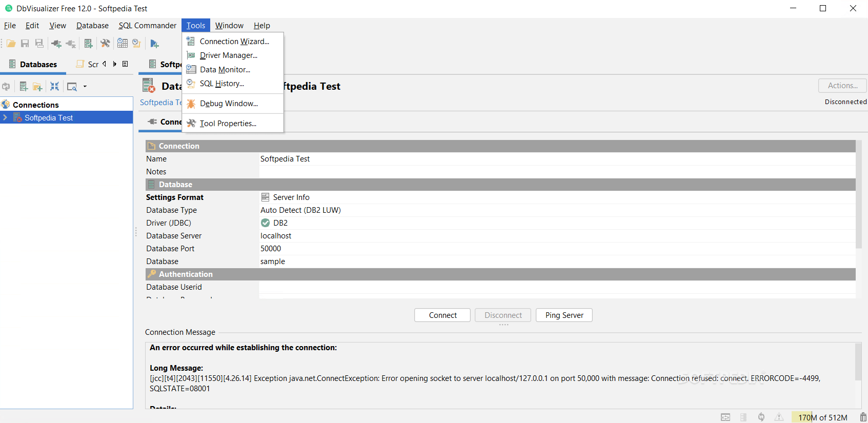868x423 pixels.
Task: Click the Actions... button
Action: point(842,86)
